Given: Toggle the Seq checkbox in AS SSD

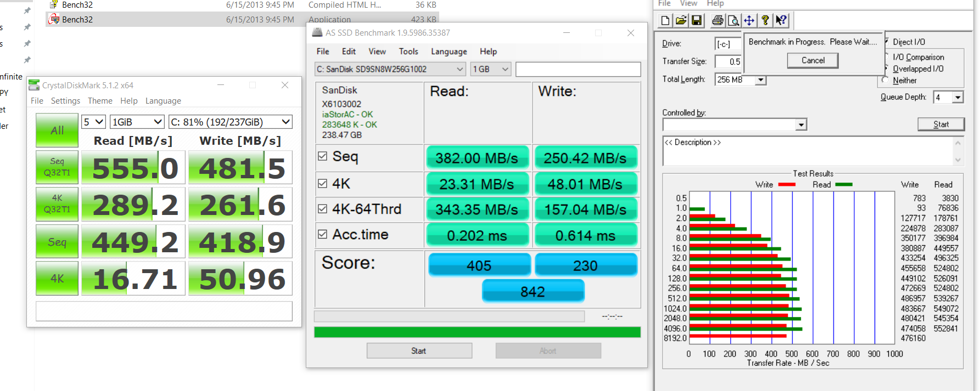Looking at the screenshot, I should [x=323, y=156].
